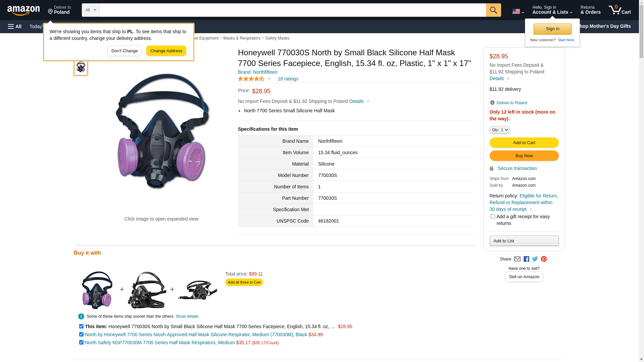Screen dimensions: 644x362
Task: Click the US flag language selector
Action: [x=518, y=11]
